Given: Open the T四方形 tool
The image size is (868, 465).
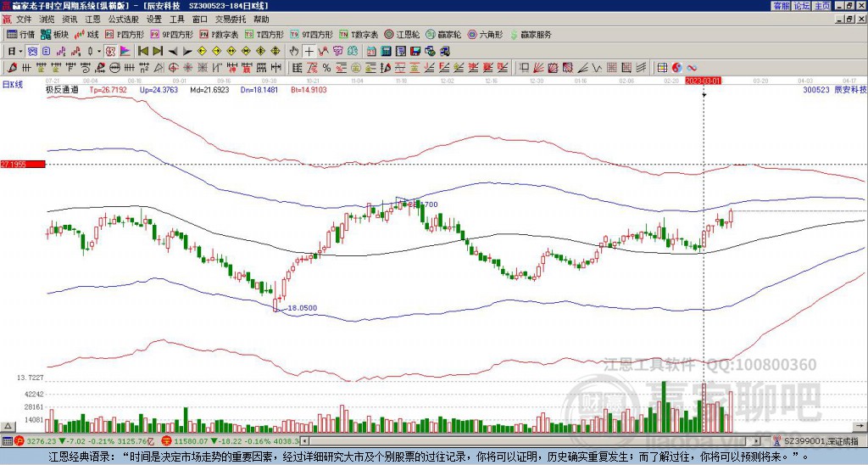Looking at the screenshot, I should tap(264, 34).
